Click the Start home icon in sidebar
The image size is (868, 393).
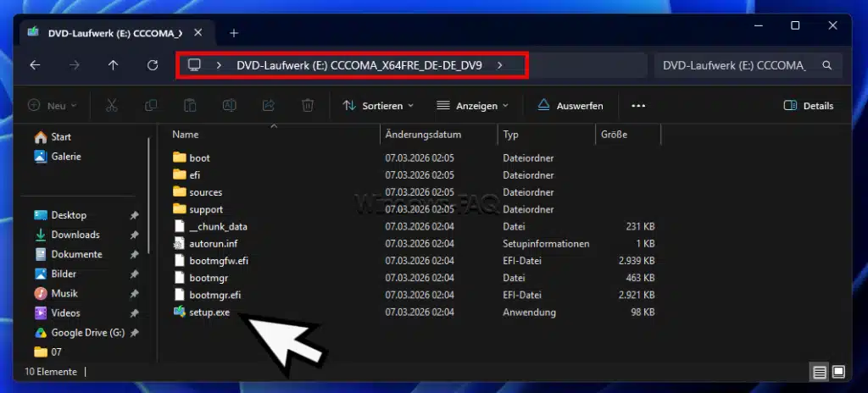(x=41, y=136)
